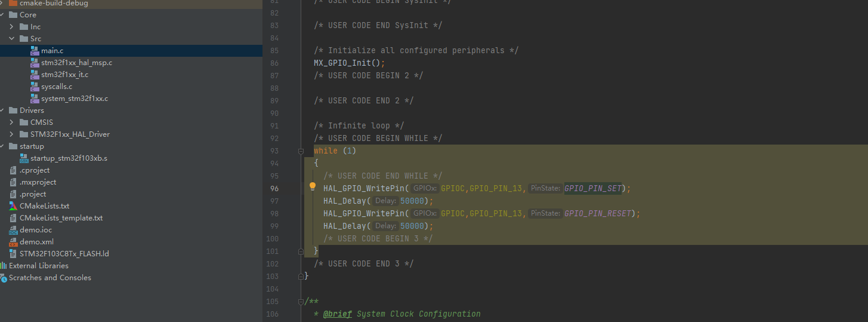
Task: Click HAL_GPIO_WritePin on line 98
Action: 364,213
